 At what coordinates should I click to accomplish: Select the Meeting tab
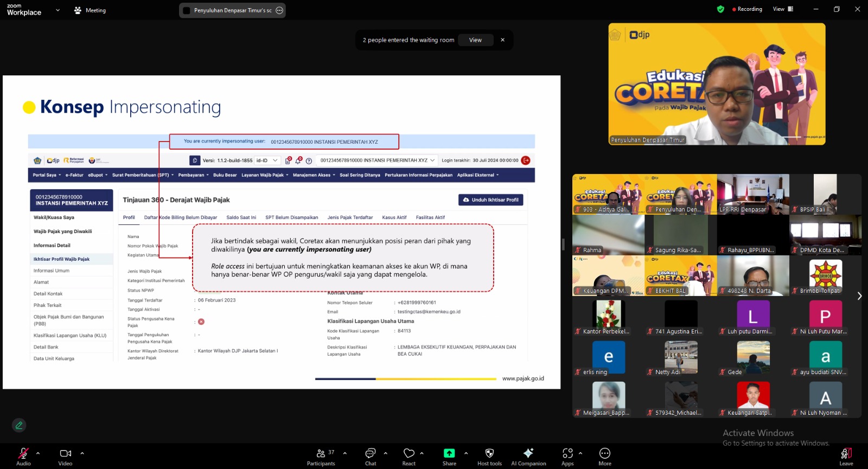(90, 10)
